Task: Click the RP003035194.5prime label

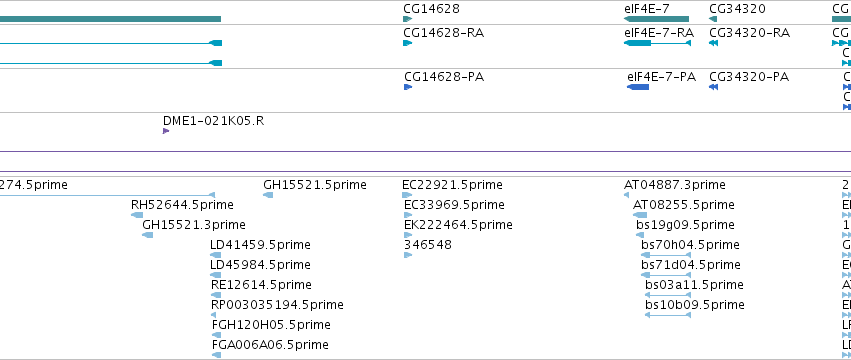Action: click(x=277, y=305)
